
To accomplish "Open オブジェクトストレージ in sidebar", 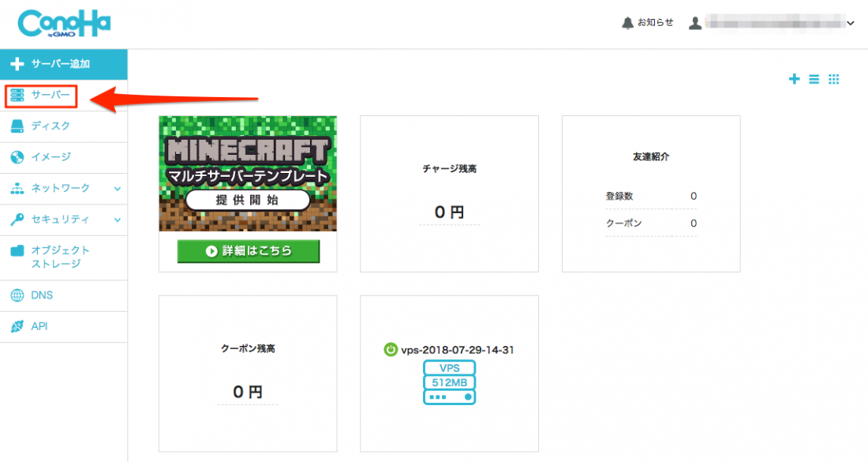I will tap(64, 257).
